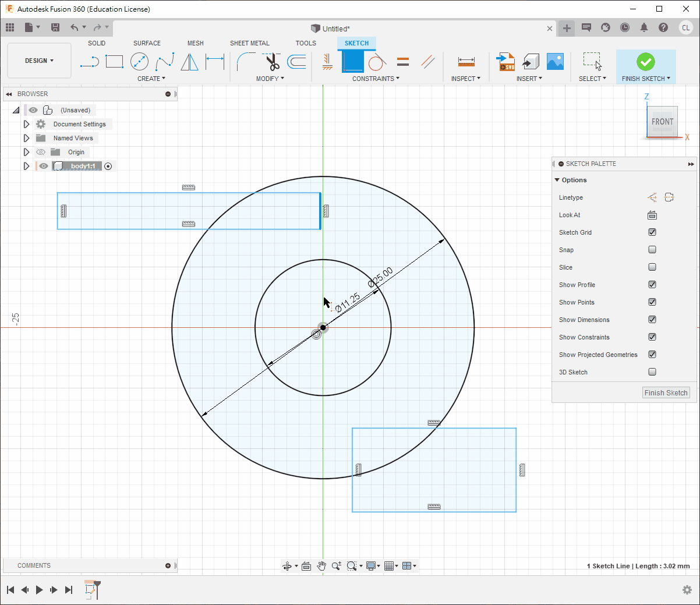Disable the Sketch Grid checkbox

tap(652, 232)
